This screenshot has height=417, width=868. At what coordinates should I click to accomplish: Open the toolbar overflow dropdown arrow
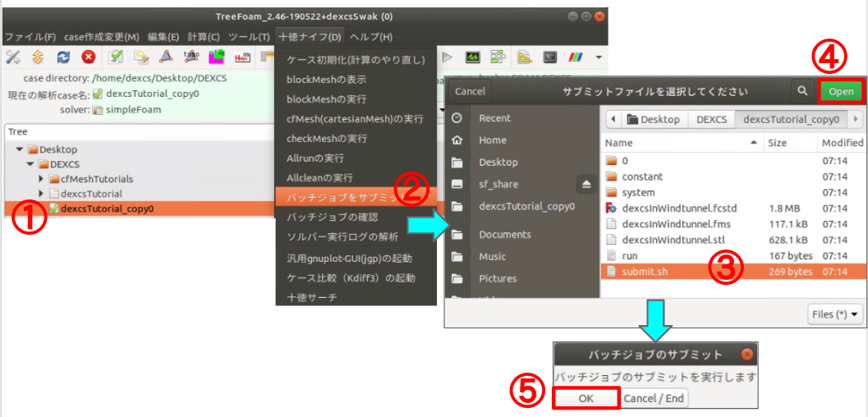click(599, 57)
